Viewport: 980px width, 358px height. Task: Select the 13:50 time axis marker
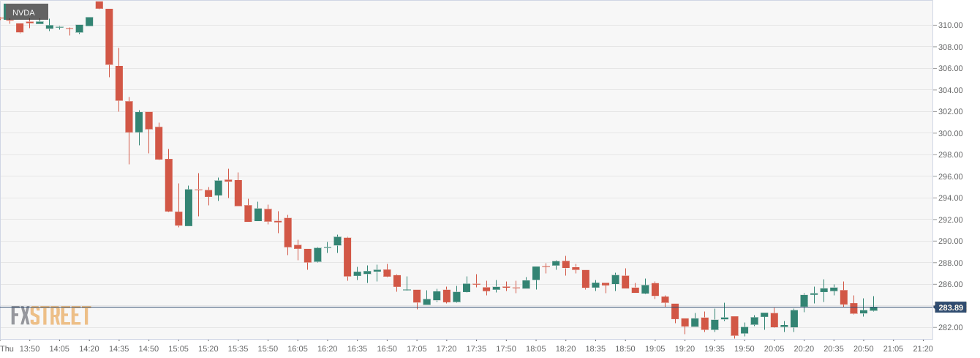tap(29, 348)
